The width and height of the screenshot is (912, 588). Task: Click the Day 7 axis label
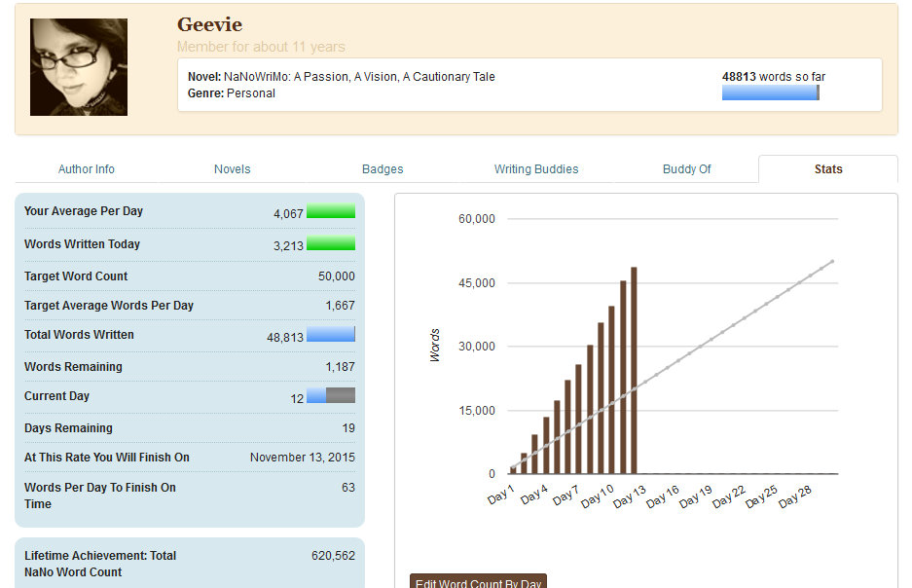(565, 495)
